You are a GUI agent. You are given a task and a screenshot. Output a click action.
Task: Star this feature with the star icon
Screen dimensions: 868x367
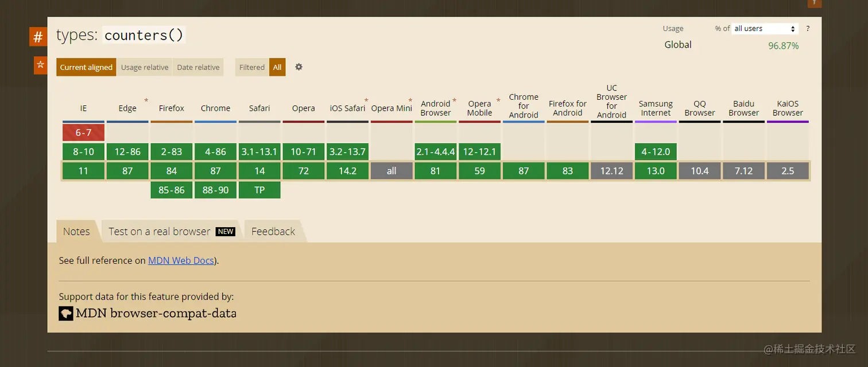point(40,65)
